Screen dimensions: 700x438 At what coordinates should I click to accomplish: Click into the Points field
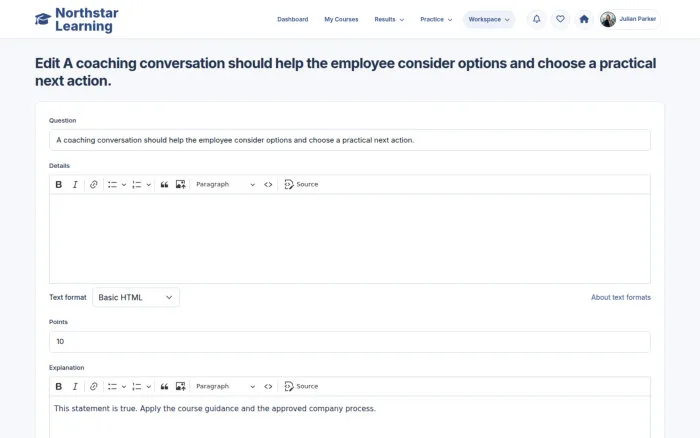point(350,342)
